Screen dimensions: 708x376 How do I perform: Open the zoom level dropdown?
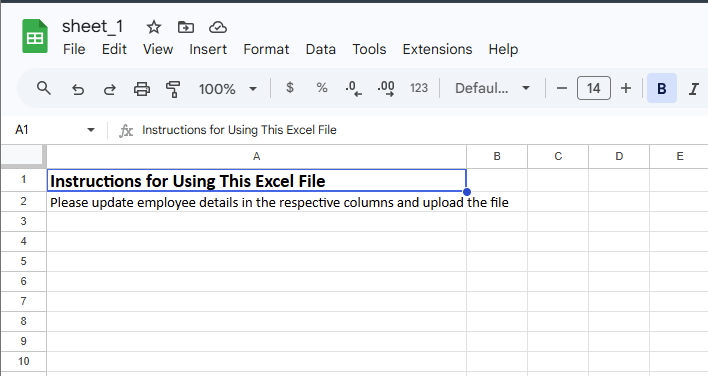point(228,89)
